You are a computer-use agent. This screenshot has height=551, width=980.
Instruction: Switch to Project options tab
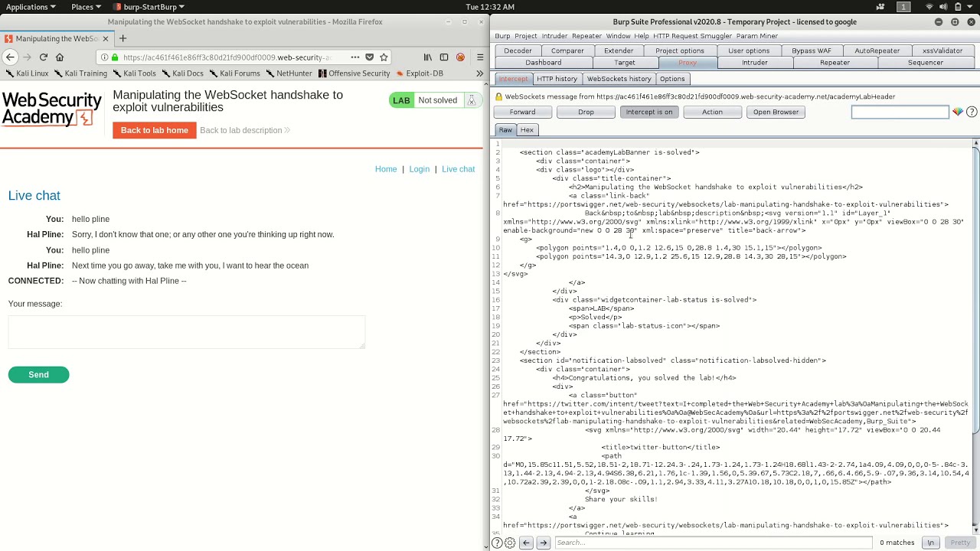[680, 51]
